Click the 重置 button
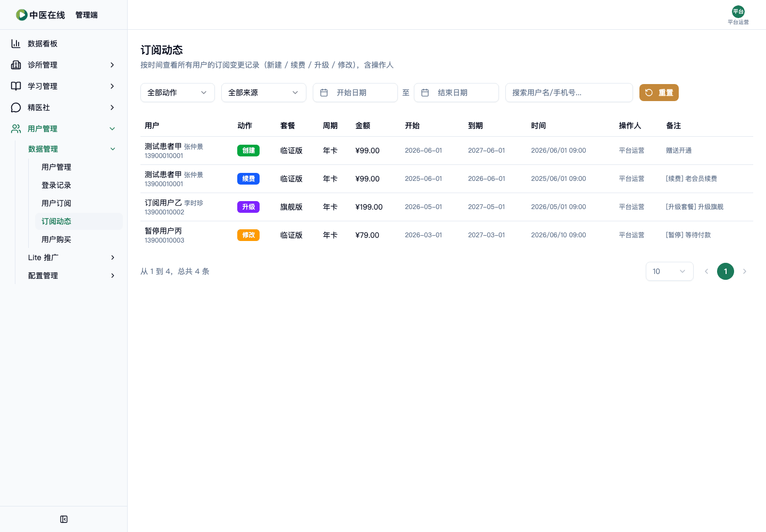This screenshot has width=766, height=532. [659, 93]
